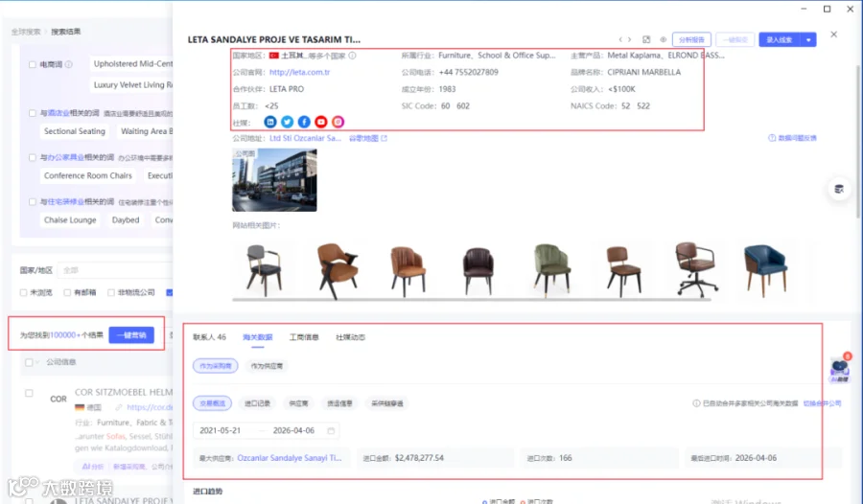
Task: Open the blue armchair product image
Action: (x=765, y=269)
